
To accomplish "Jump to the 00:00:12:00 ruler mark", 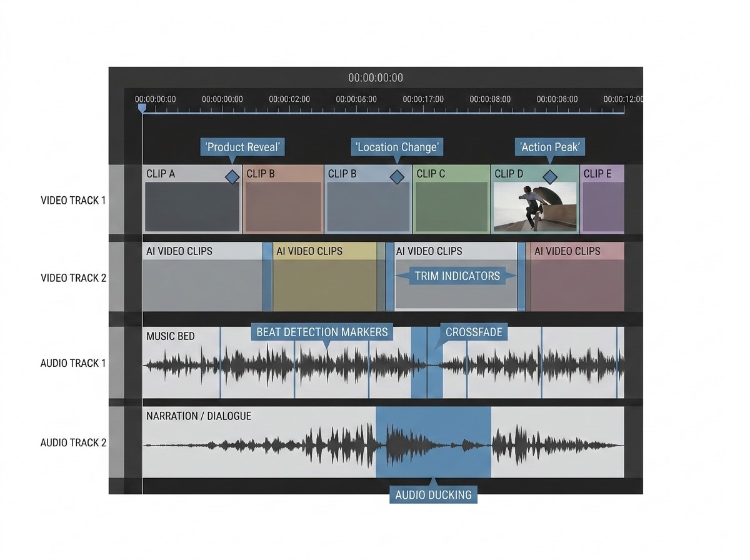I will click(x=623, y=99).
